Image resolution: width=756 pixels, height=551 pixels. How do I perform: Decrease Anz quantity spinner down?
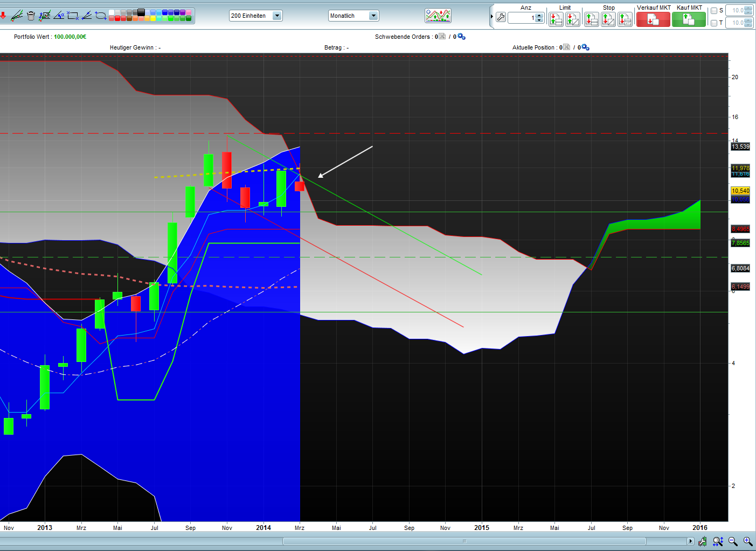click(x=540, y=20)
